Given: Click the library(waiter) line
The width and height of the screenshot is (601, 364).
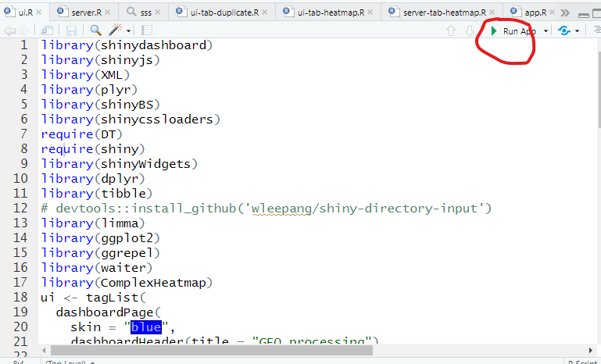Looking at the screenshot, I should 97,267.
